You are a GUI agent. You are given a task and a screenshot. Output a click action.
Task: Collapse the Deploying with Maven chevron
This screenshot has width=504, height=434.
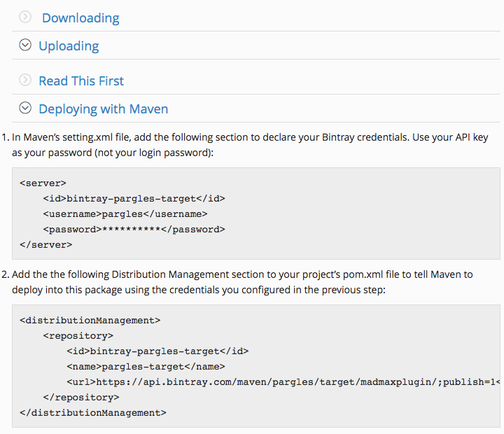coord(25,108)
